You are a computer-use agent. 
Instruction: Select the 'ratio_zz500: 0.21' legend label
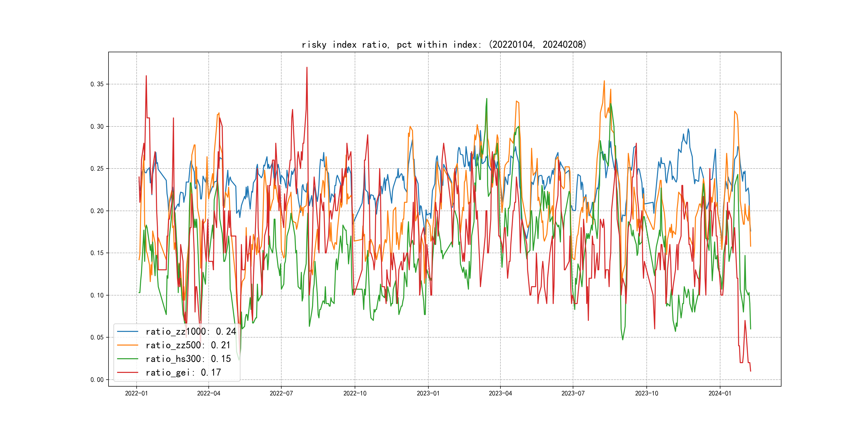188,345
